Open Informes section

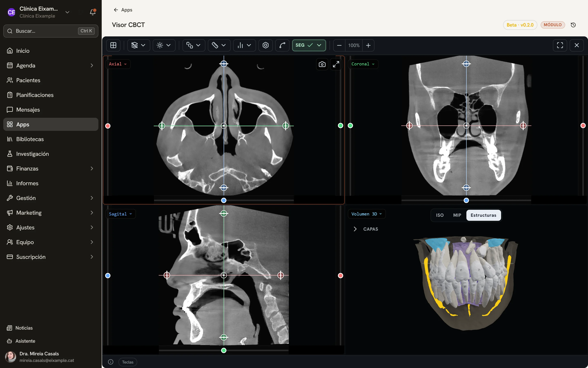coord(51,183)
